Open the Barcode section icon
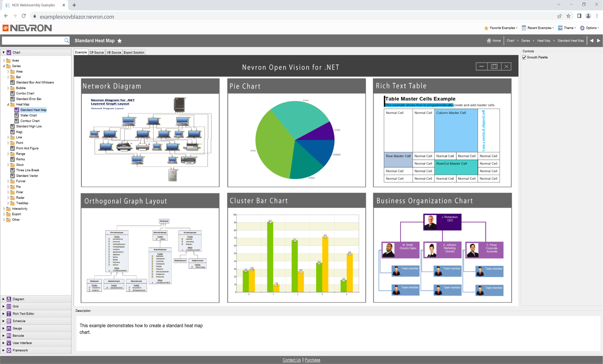Image resolution: width=603 pixels, height=364 pixels. point(9,335)
